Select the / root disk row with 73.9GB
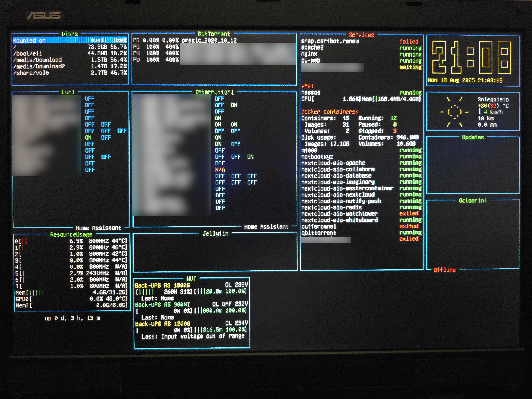 pos(70,47)
